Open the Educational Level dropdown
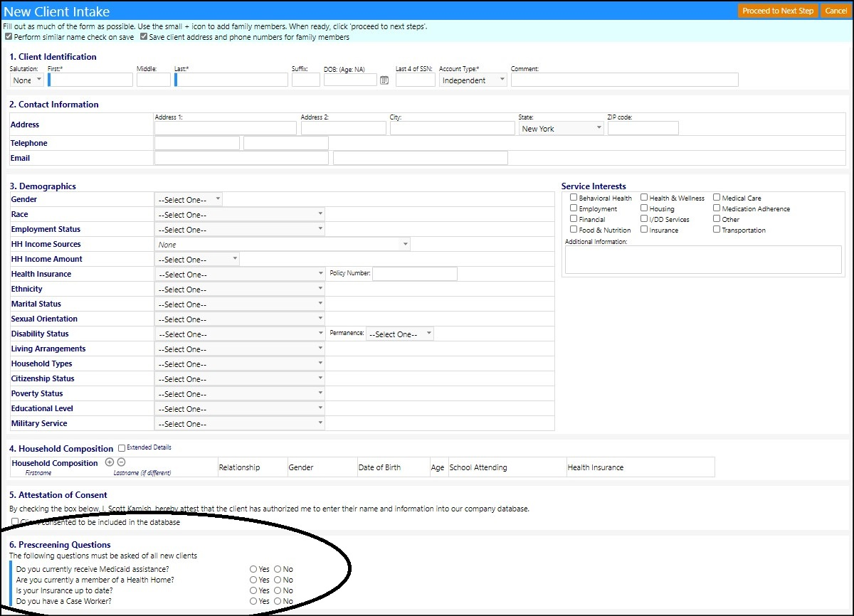Screen dimensions: 854x616 [240, 409]
